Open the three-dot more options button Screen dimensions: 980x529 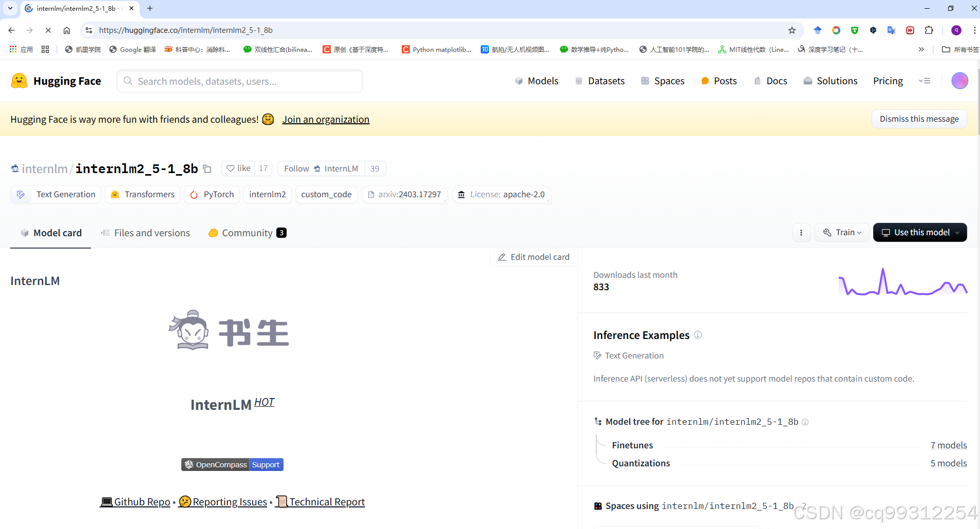tap(801, 233)
